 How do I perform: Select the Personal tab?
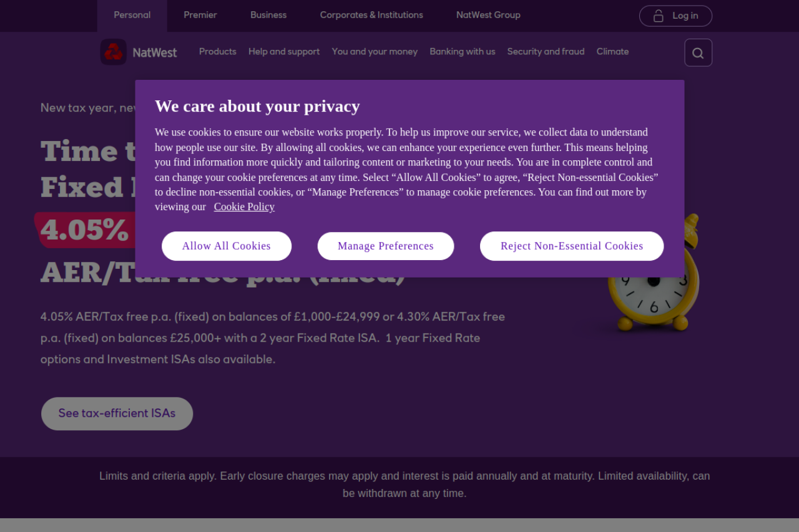pyautogui.click(x=132, y=16)
